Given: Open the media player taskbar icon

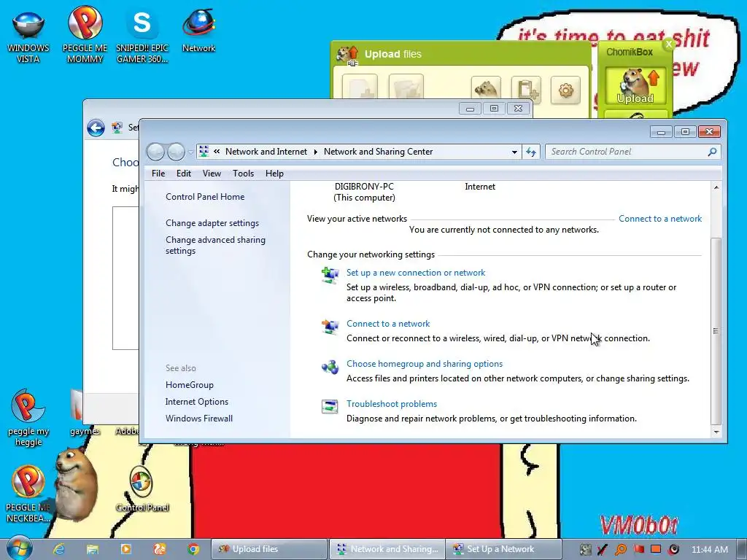Looking at the screenshot, I should click(x=126, y=549).
